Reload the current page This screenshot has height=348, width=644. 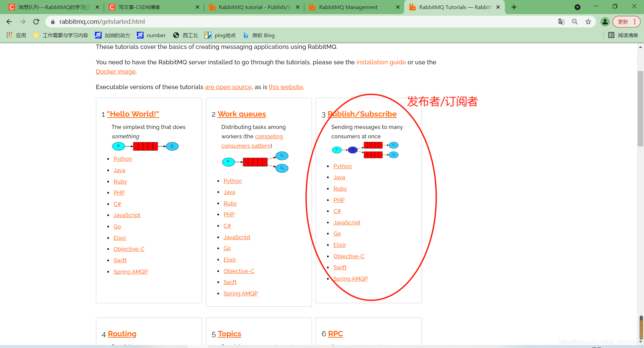(36, 22)
